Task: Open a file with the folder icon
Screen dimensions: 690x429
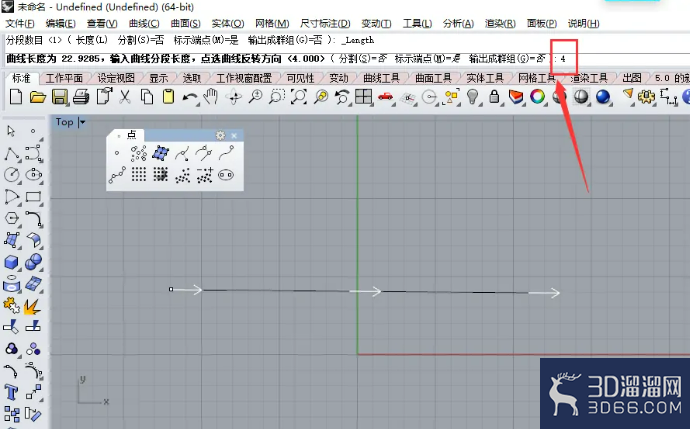Action: pos(38,97)
